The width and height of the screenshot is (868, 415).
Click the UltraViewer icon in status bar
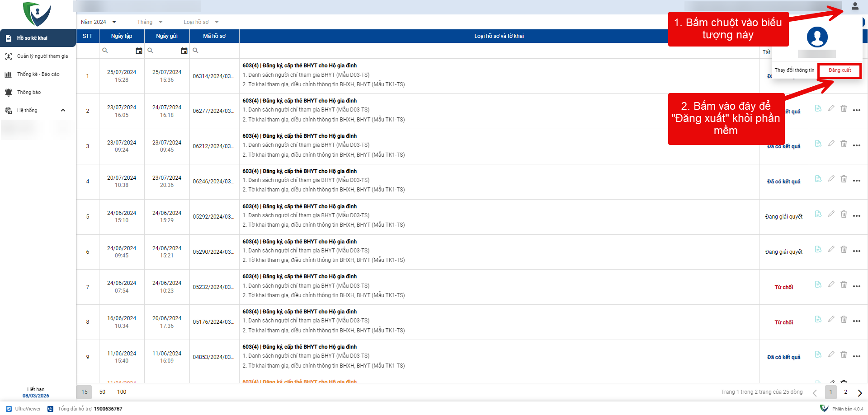pyautogui.click(x=9, y=409)
